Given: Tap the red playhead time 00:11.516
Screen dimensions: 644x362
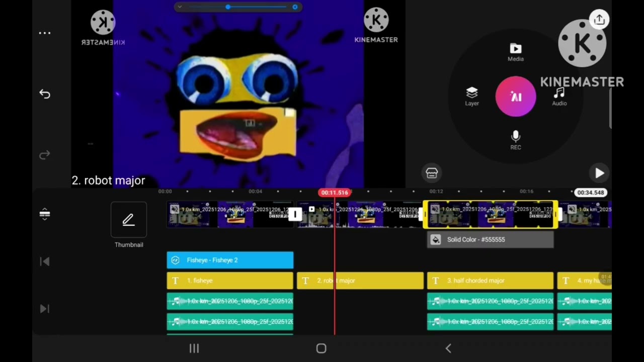Looking at the screenshot, I should coord(335,193).
